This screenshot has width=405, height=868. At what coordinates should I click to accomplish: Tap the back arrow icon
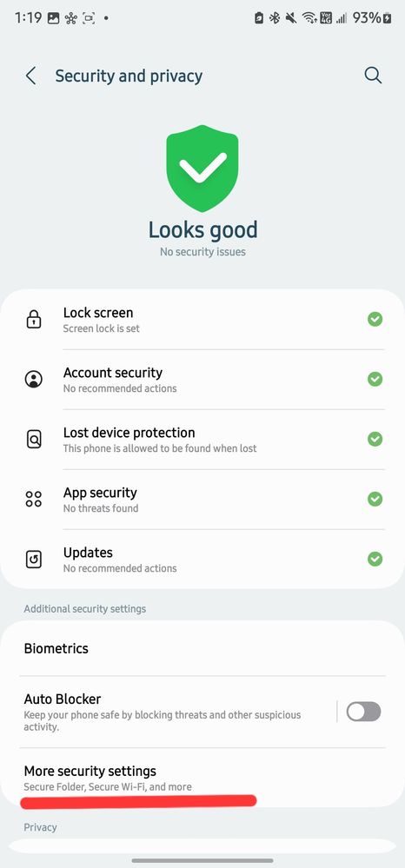click(31, 76)
